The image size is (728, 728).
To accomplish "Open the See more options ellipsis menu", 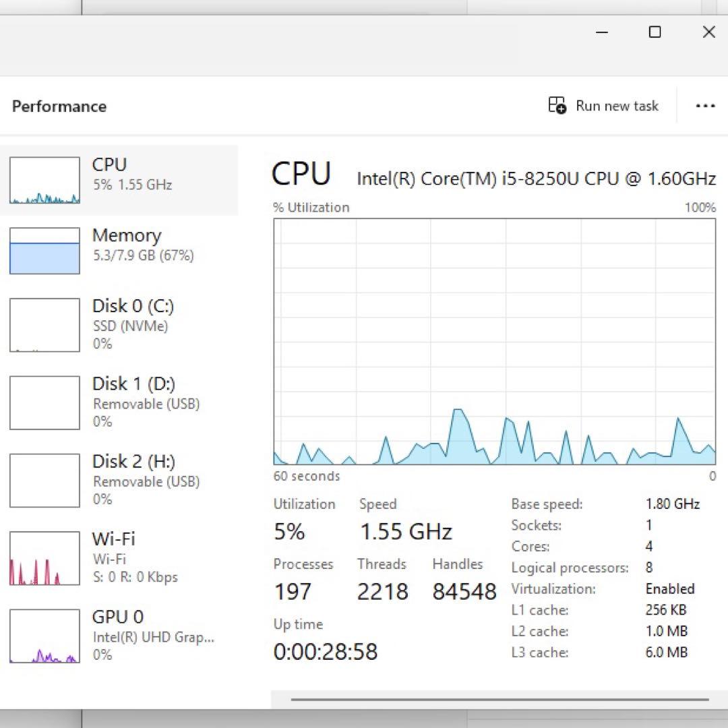I will coord(705,105).
